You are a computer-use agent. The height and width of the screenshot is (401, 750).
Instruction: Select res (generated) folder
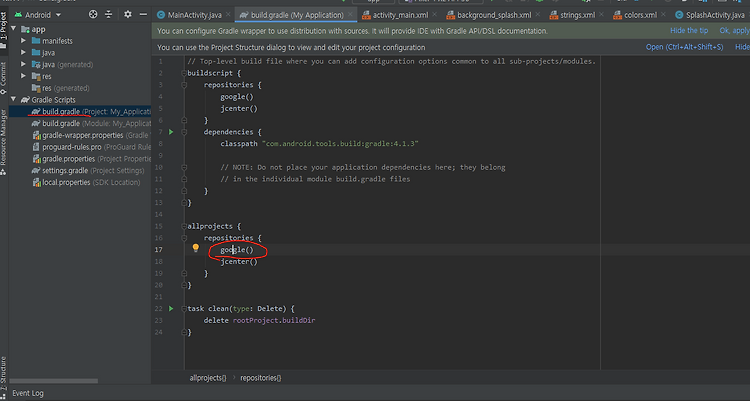60,88
